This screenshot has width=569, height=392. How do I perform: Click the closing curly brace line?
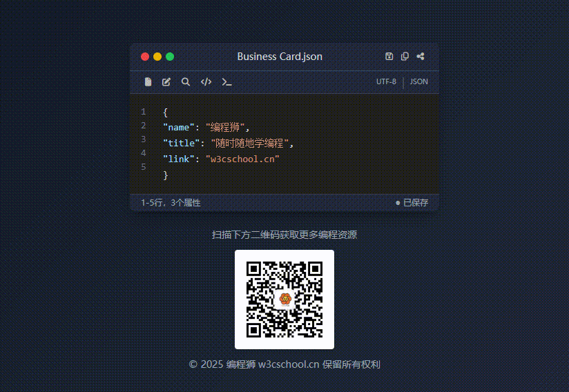point(166,175)
